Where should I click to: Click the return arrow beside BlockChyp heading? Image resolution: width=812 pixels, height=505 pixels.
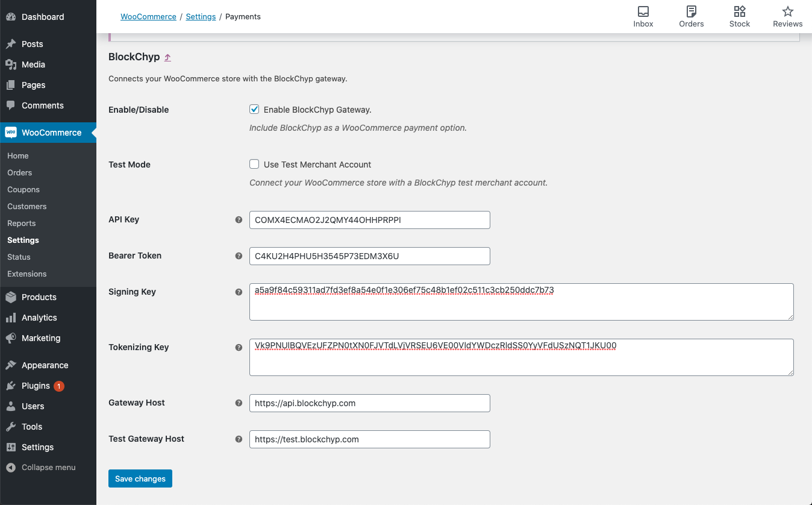pyautogui.click(x=167, y=57)
